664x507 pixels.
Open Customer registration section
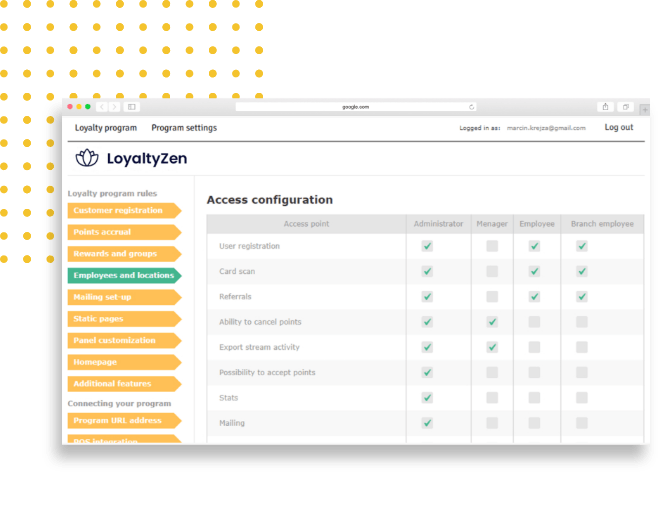pyautogui.click(x=124, y=211)
